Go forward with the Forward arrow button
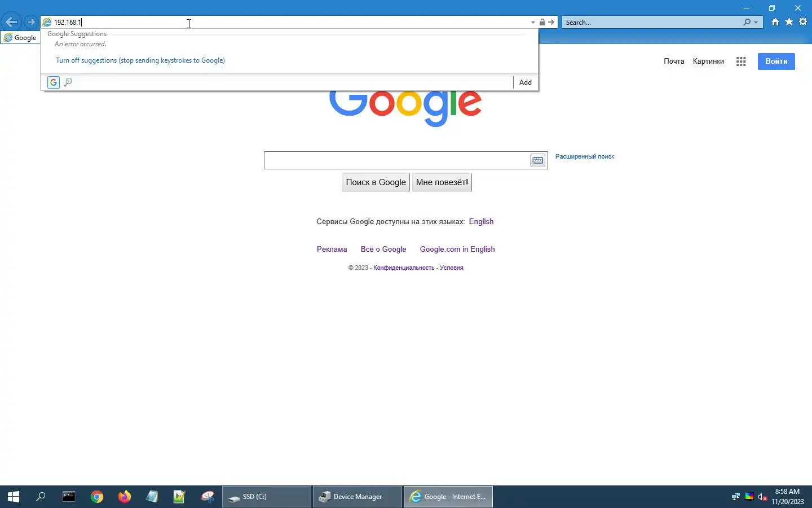Viewport: 812px width, 508px height. click(31, 23)
